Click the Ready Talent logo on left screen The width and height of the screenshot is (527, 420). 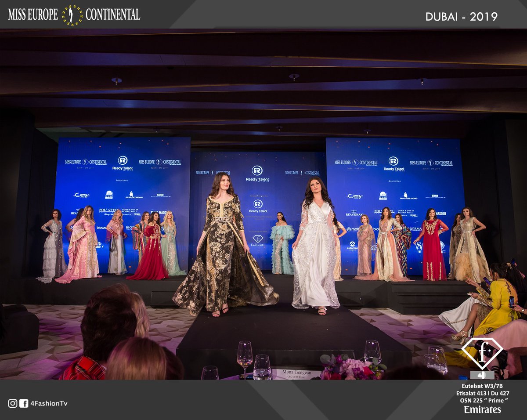click(123, 163)
